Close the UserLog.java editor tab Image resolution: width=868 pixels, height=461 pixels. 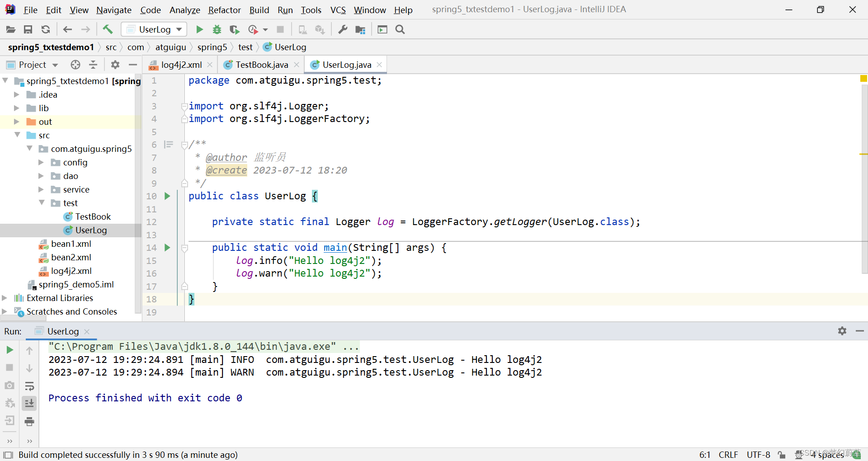pos(379,65)
